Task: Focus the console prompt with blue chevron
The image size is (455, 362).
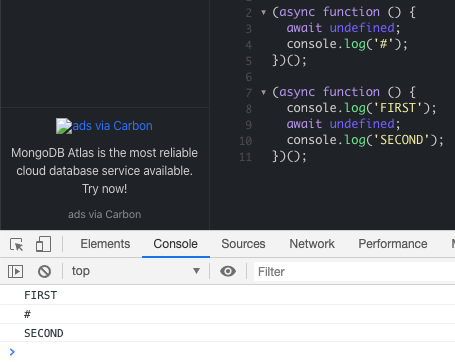Action: coord(227,352)
